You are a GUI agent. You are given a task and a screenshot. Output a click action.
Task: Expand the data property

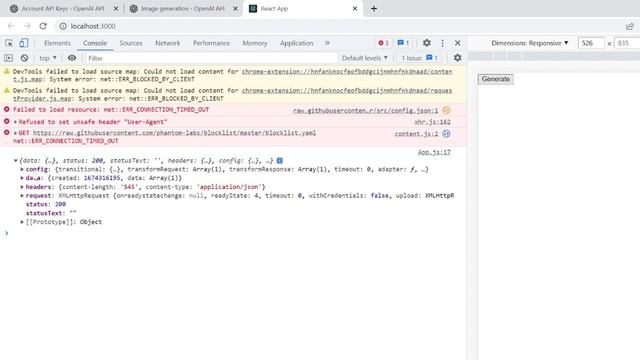pos(22,178)
